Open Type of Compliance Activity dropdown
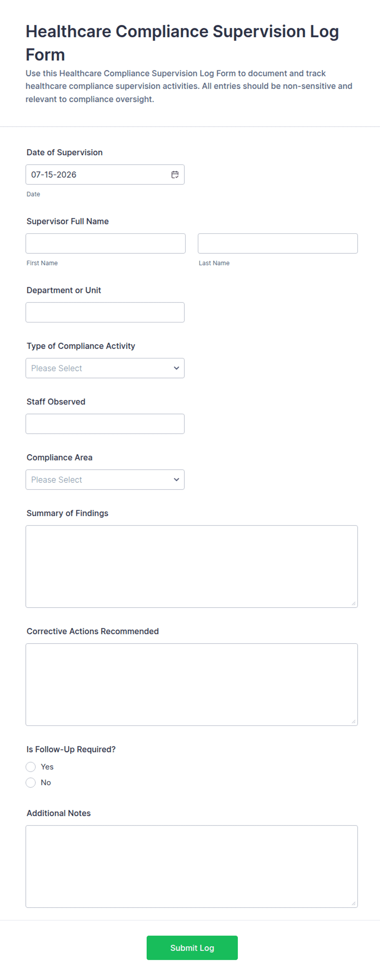 tap(105, 368)
